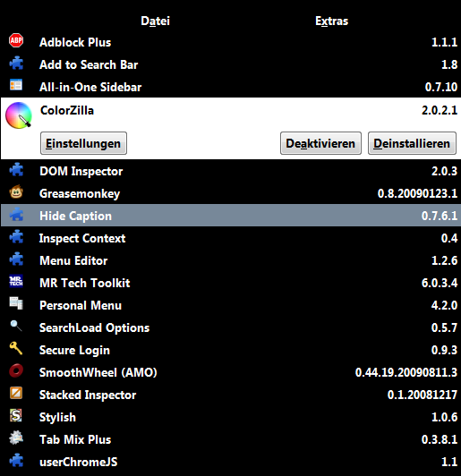Select the Personal Menu entry name
Screen dimensions: 461x476
81,305
